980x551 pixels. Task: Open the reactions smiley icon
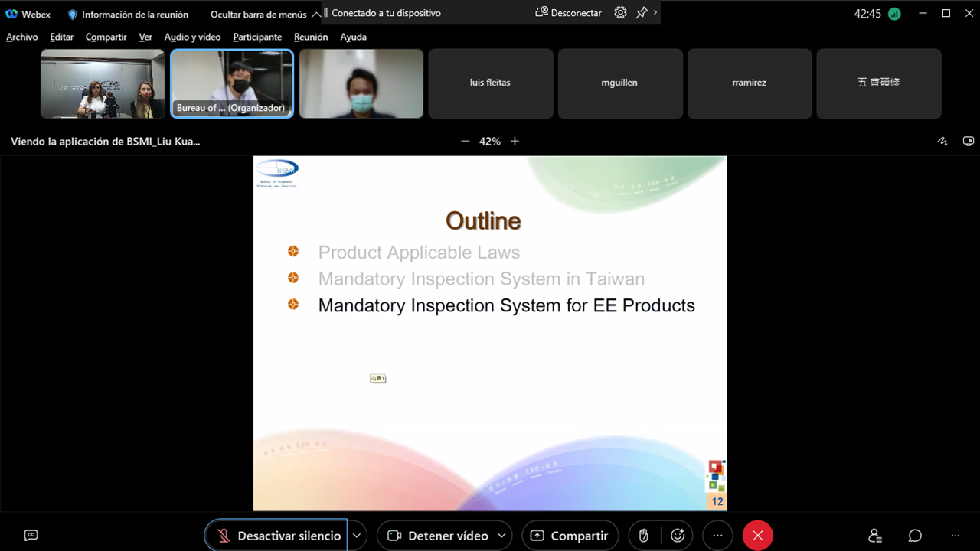click(678, 536)
